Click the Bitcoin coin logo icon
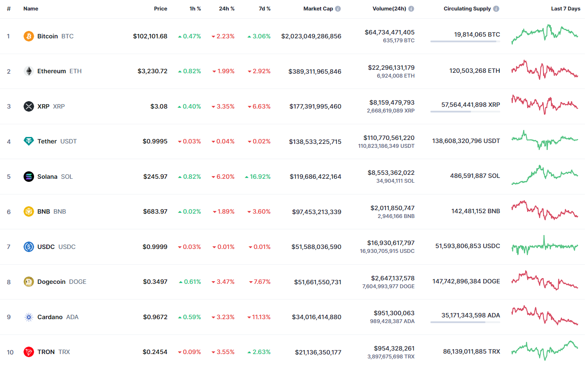 [x=28, y=36]
